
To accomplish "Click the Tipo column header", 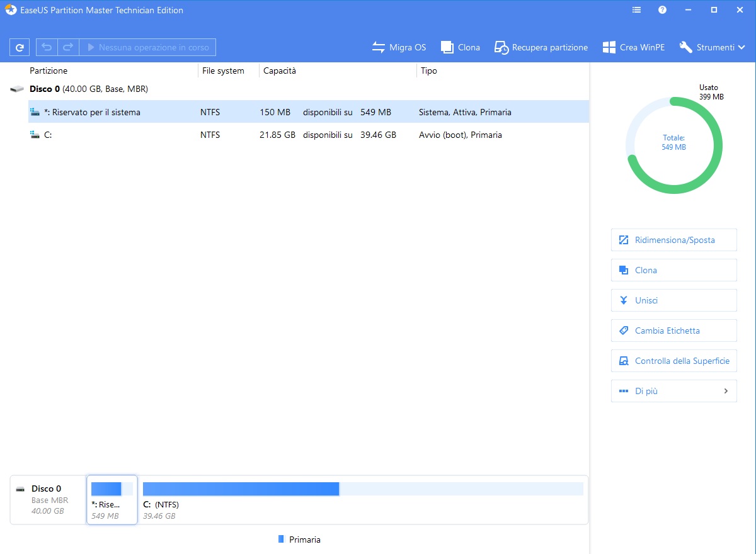I will click(x=429, y=71).
